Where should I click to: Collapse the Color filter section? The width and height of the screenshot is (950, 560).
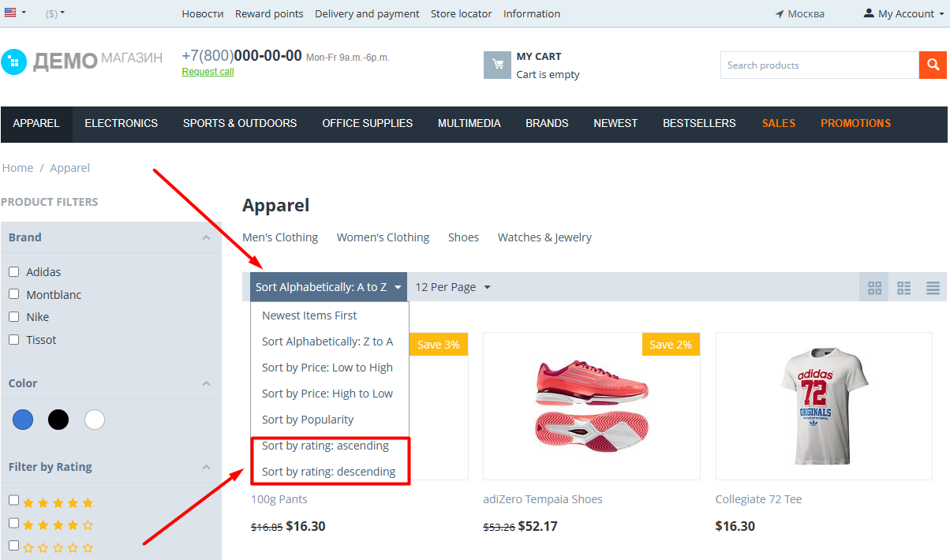206,383
